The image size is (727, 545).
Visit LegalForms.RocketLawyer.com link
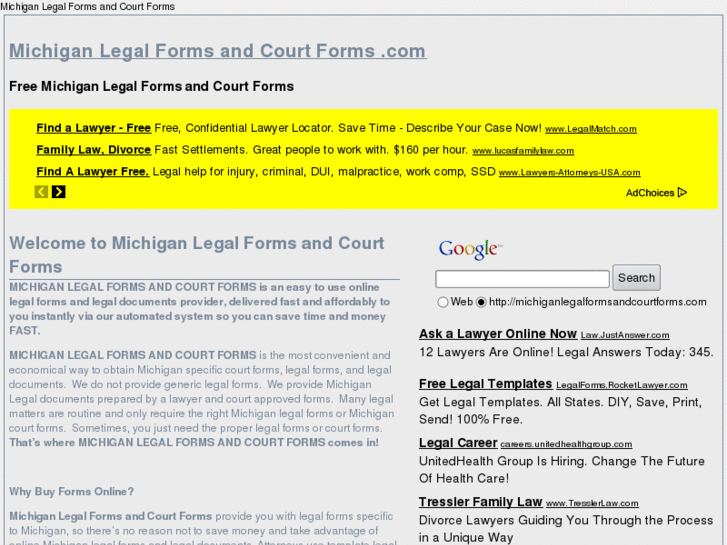point(622,385)
